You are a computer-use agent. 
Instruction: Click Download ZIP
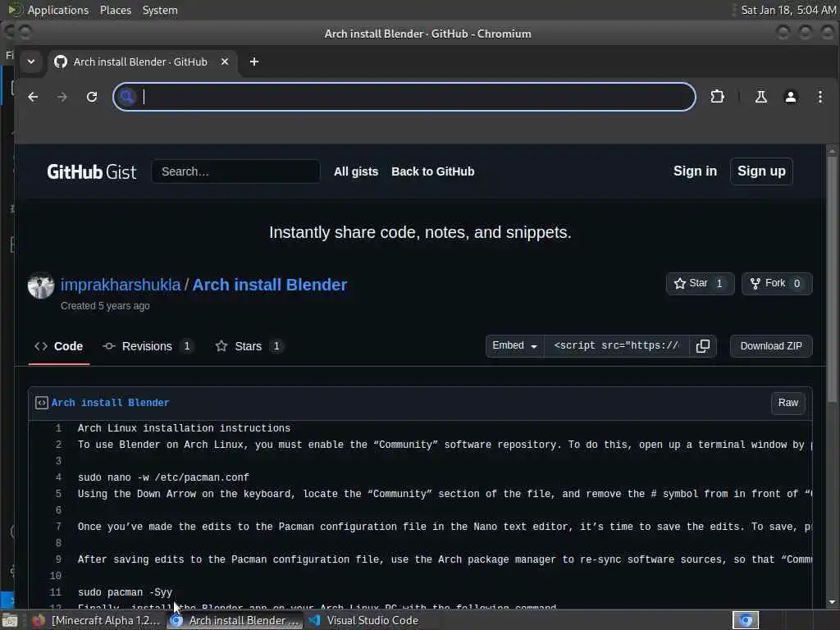771,346
